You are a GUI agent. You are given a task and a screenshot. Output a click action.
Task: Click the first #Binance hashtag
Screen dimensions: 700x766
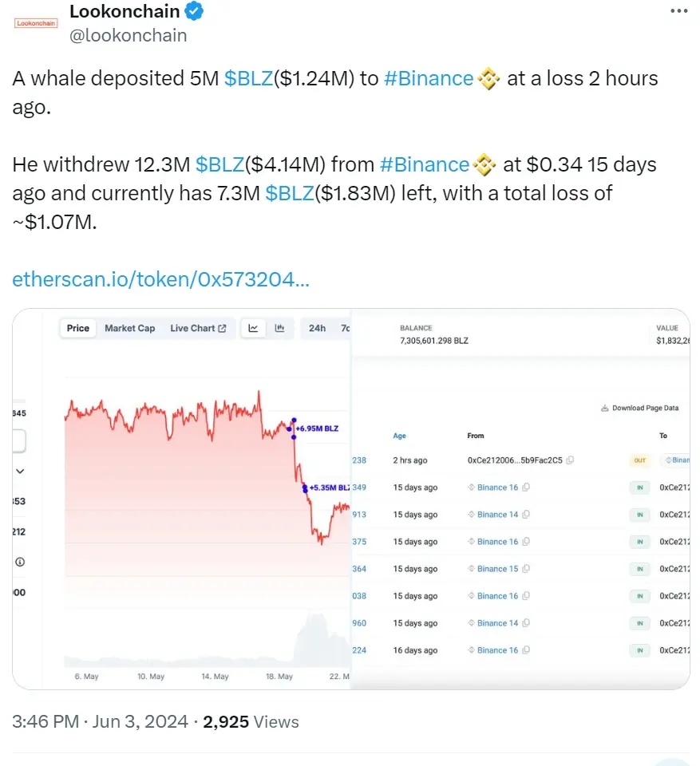(429, 78)
